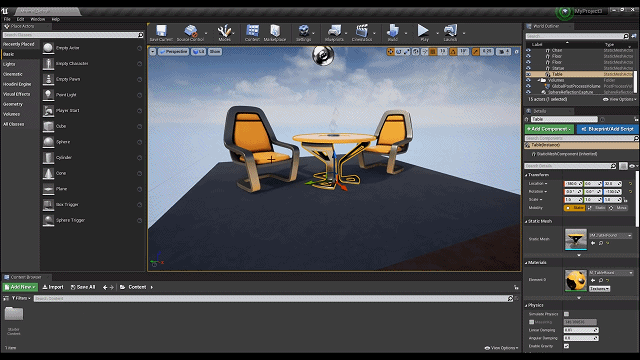Add Empty Actor from Place Actors
Image resolution: width=640 pixels, height=360 pixels.
(x=68, y=48)
